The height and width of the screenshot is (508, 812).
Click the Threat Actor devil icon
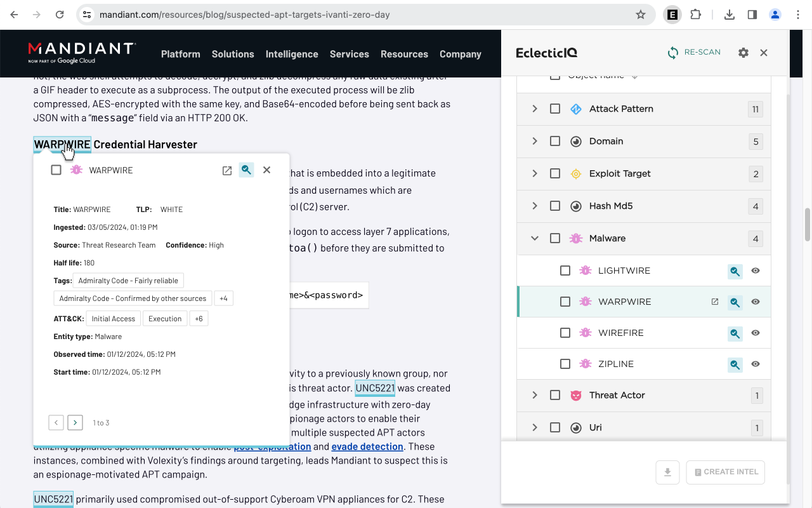(576, 396)
